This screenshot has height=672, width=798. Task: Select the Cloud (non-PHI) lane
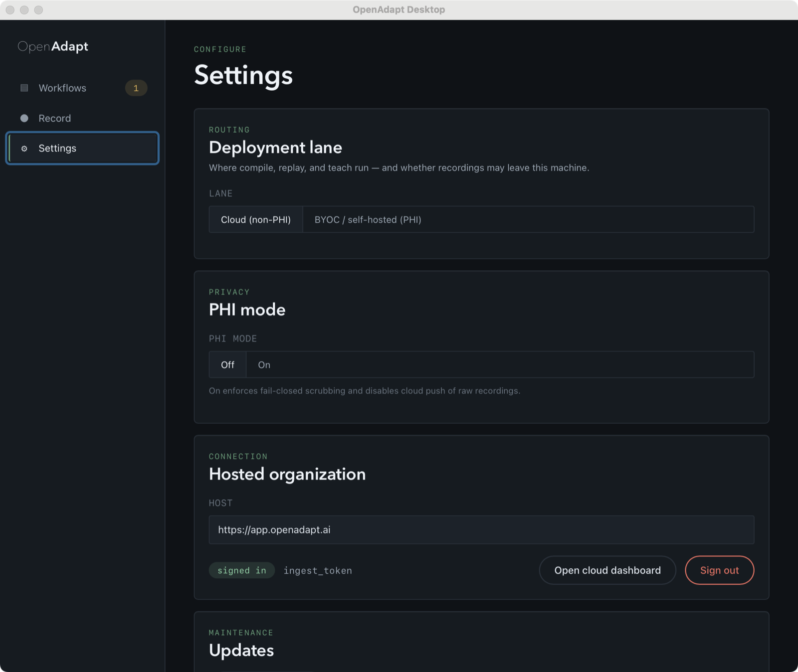pos(256,219)
